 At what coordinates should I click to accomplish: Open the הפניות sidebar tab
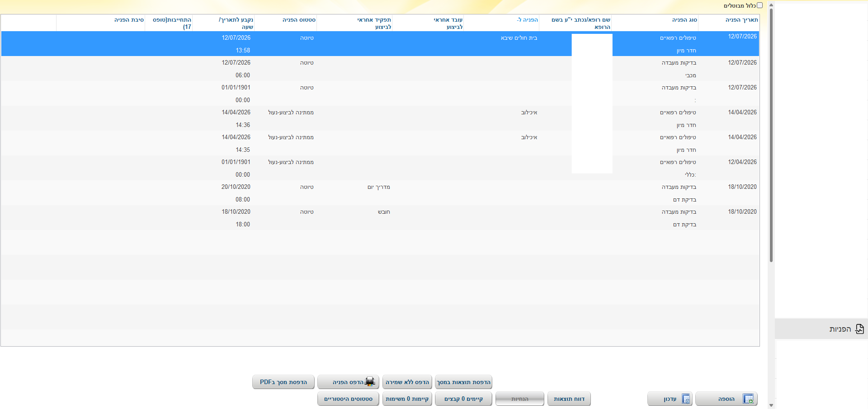coord(821,329)
